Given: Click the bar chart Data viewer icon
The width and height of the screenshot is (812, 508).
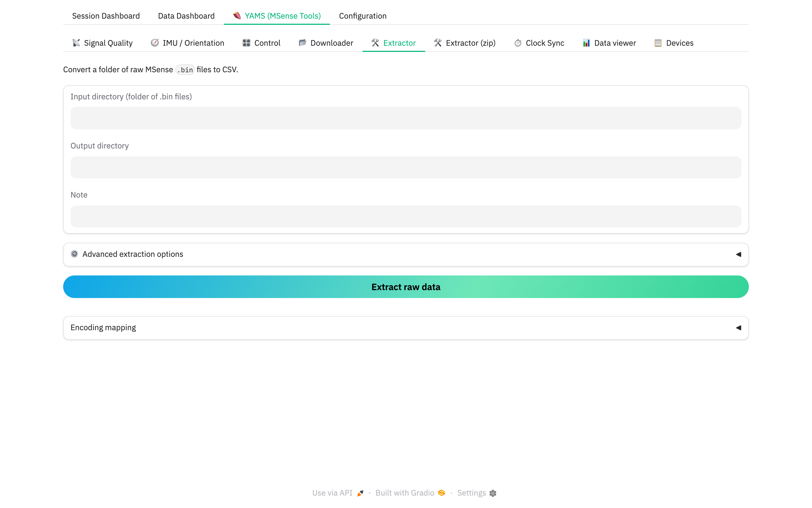Looking at the screenshot, I should coord(586,43).
